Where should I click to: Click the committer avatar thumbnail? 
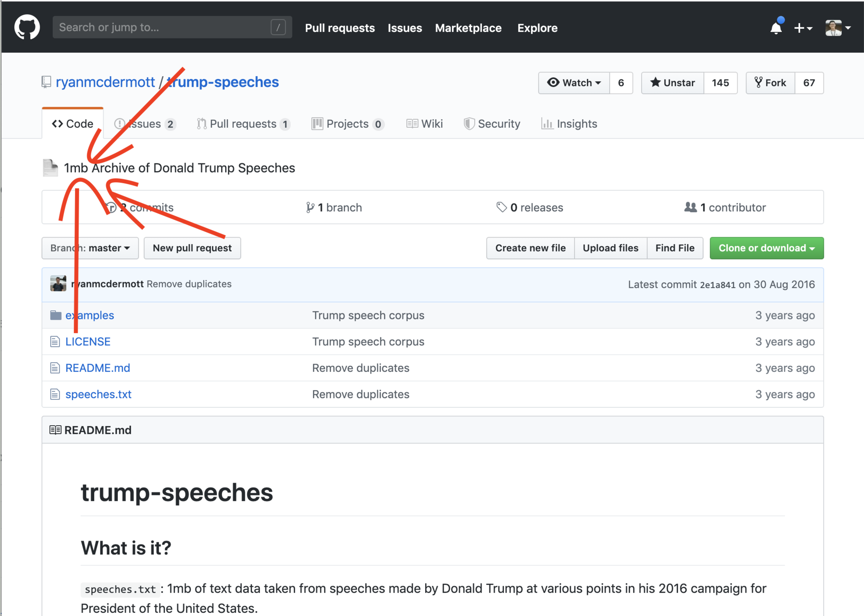tap(58, 284)
